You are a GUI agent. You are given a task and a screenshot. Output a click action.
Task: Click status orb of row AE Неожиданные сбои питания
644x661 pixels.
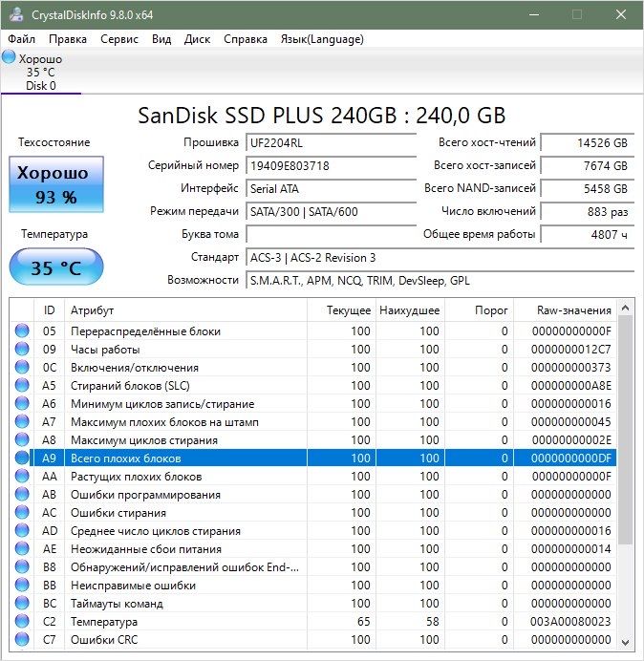tap(22, 548)
